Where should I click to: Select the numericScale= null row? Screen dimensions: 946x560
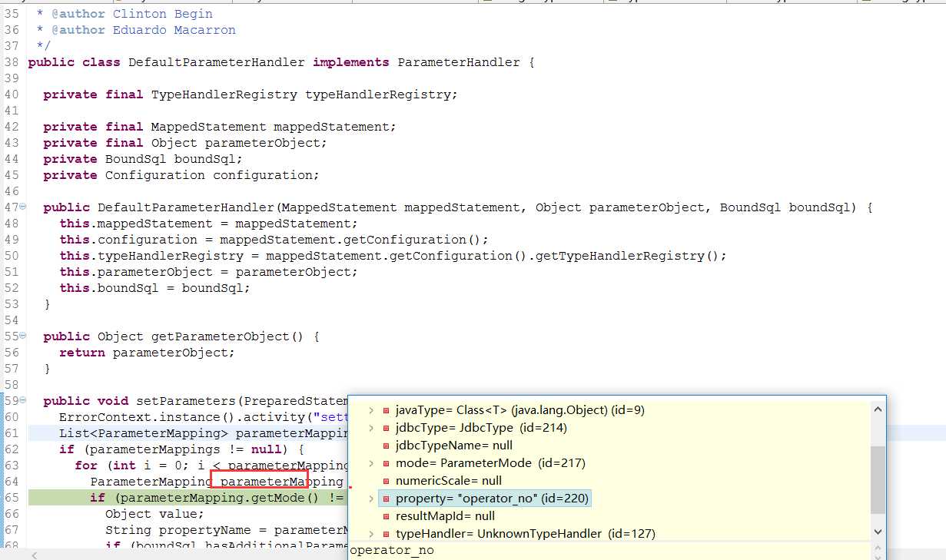click(449, 481)
